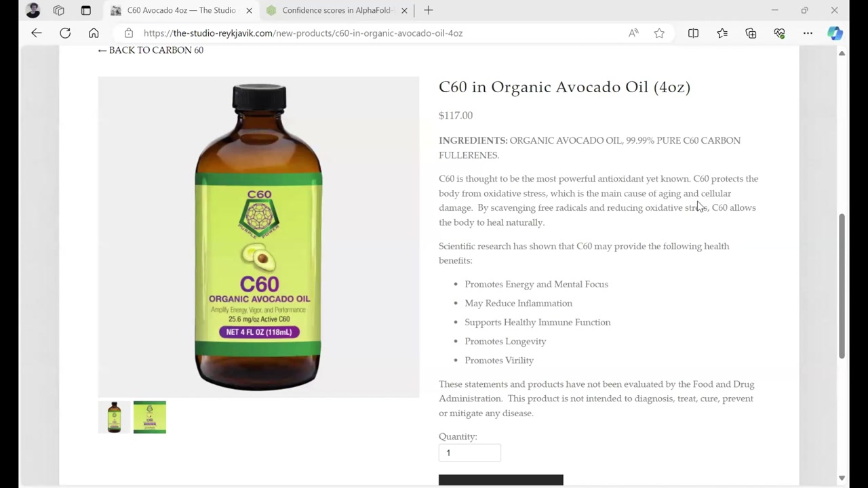This screenshot has height=488, width=868.
Task: Switch to Confidence scores in AlphaFold tab
Action: [x=336, y=10]
